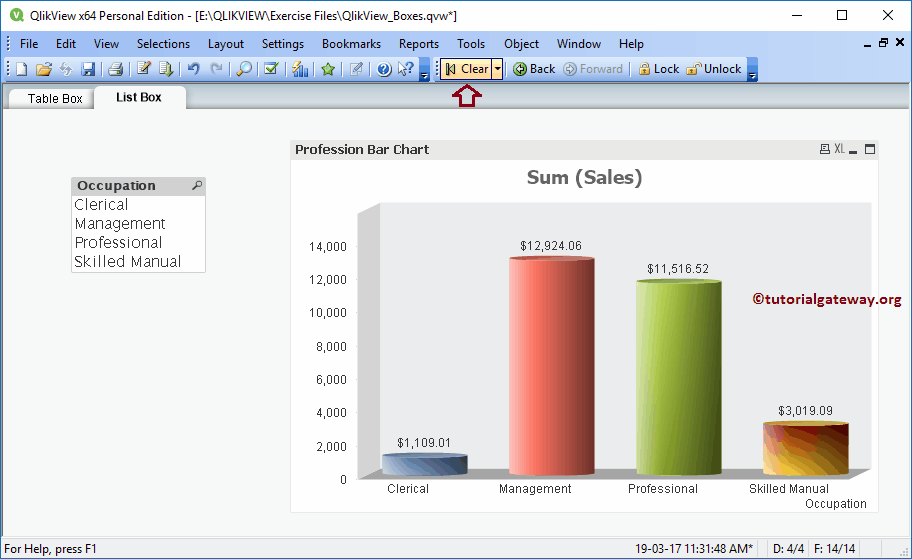Open the Selections menu
The width and height of the screenshot is (912, 559).
click(163, 44)
